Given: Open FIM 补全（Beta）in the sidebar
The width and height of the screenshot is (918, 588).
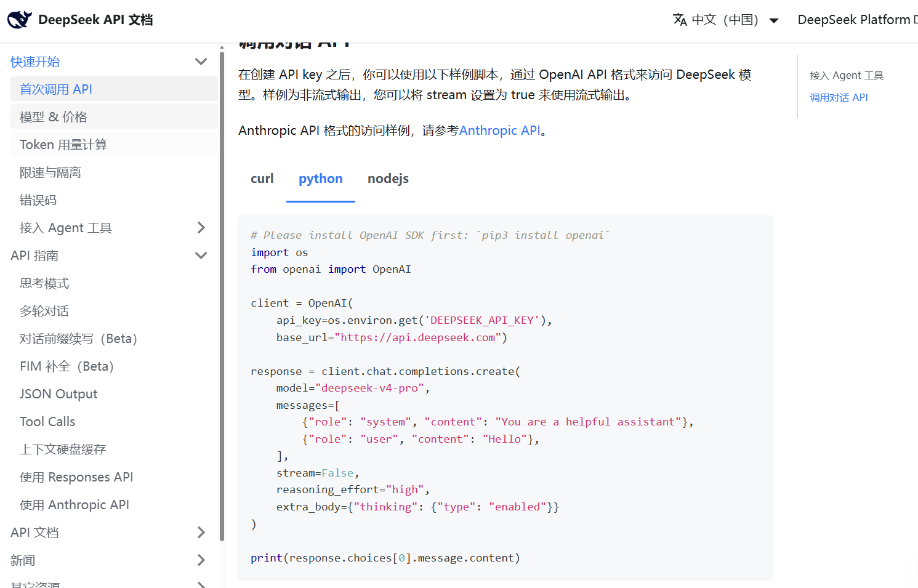Looking at the screenshot, I should [x=114, y=366].
